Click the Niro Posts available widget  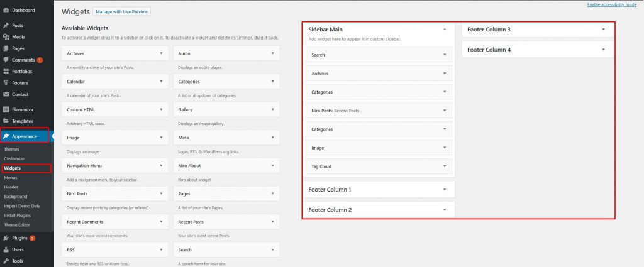tap(115, 193)
